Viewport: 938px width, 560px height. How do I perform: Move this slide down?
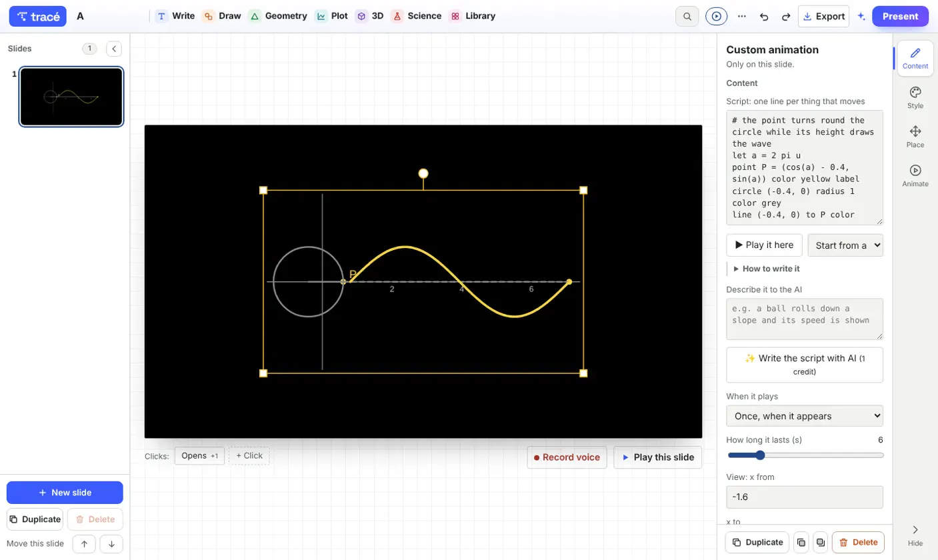[111, 543]
